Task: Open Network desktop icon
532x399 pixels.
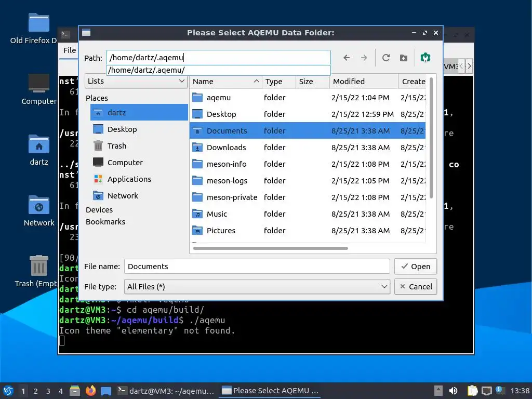Action: [x=38, y=211]
